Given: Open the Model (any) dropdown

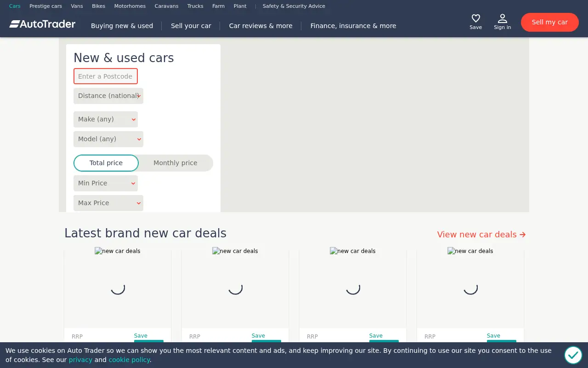Looking at the screenshot, I should coord(108,139).
